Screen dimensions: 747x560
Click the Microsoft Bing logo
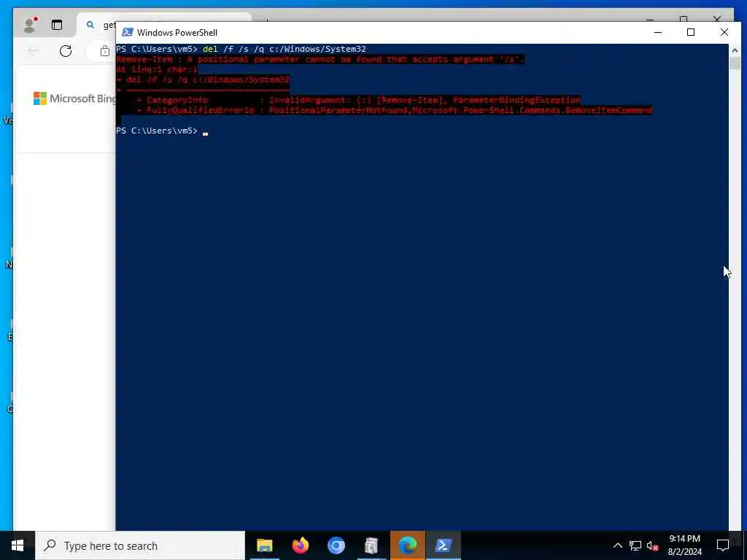click(74, 98)
